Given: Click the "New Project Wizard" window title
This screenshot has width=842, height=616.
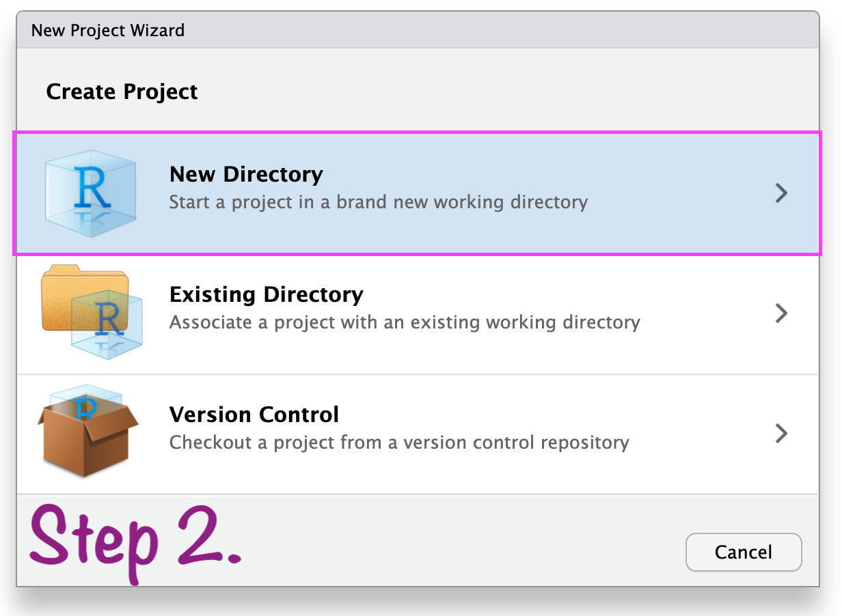Looking at the screenshot, I should click(108, 31).
